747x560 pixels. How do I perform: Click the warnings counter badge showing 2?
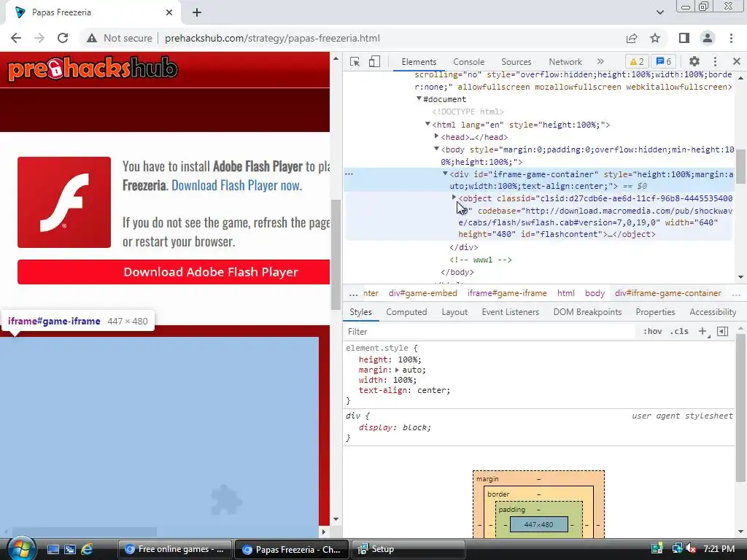(637, 61)
